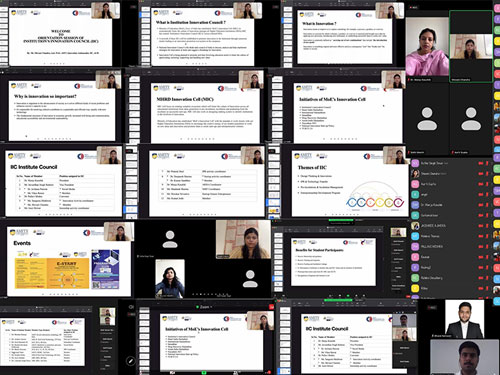The width and height of the screenshot is (500, 375).
Task: Click the Dr. Manju Kaushik participant name
Action: pyautogui.click(x=432, y=205)
